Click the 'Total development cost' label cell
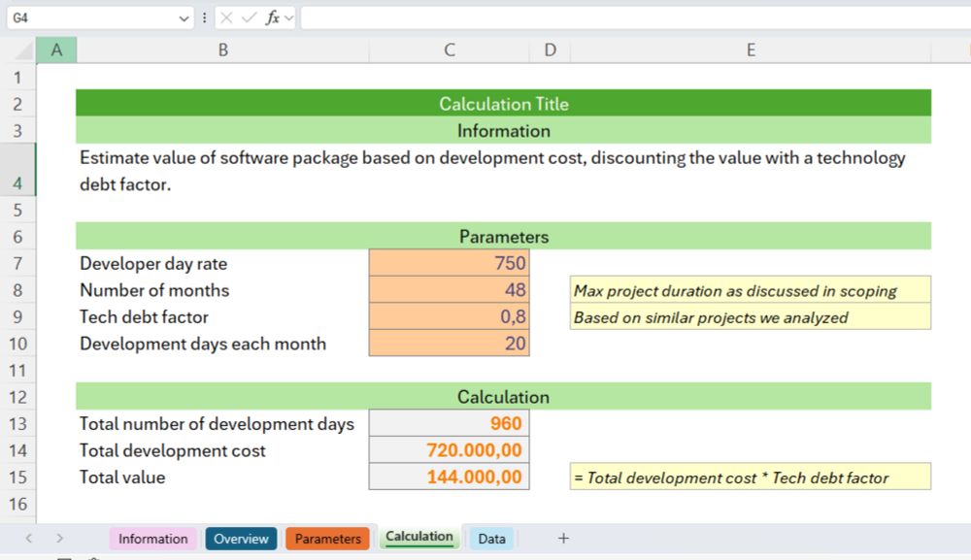 (222, 450)
